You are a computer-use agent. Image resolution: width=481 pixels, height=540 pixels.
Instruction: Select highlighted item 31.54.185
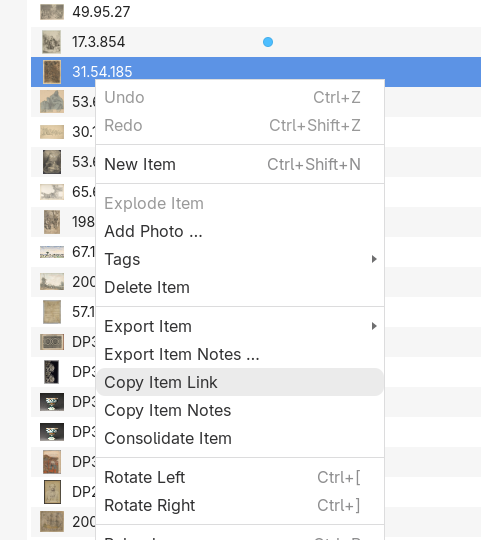256,72
